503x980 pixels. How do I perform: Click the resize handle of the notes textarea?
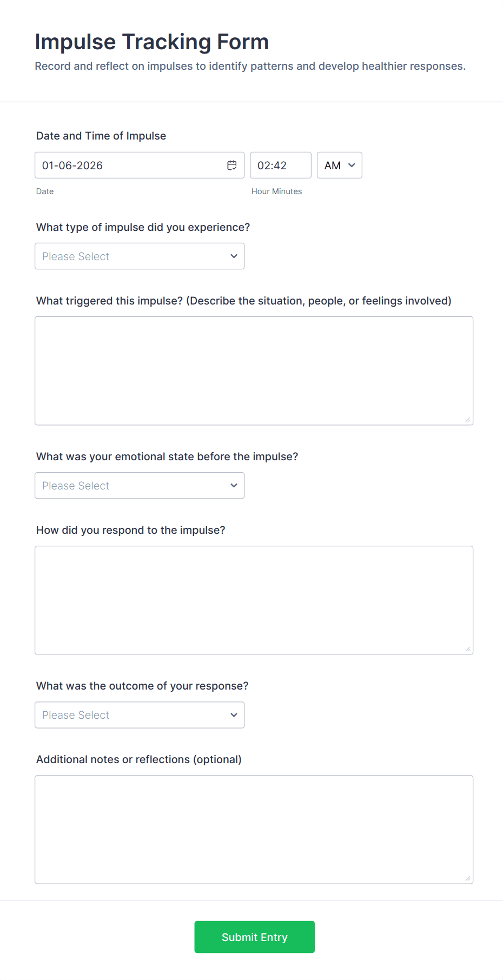click(x=468, y=877)
